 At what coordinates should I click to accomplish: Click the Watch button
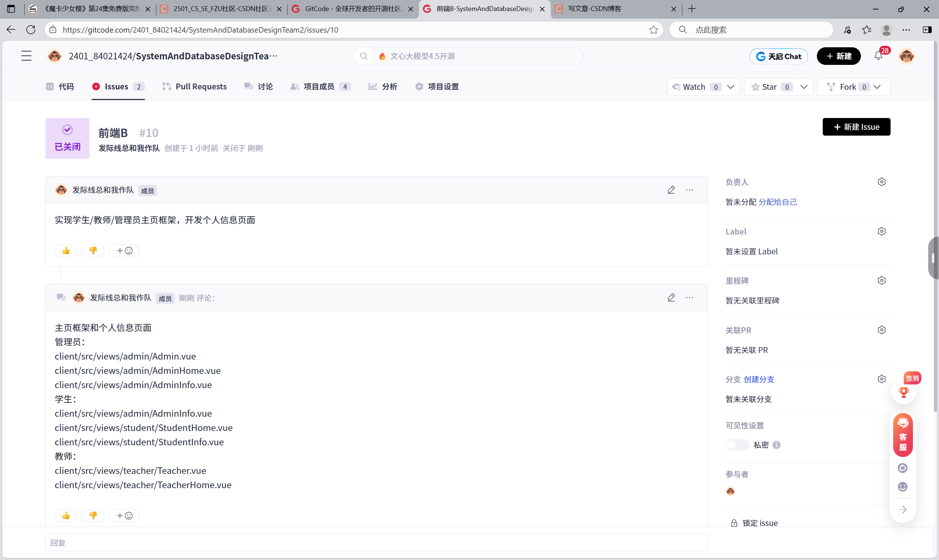pos(694,87)
